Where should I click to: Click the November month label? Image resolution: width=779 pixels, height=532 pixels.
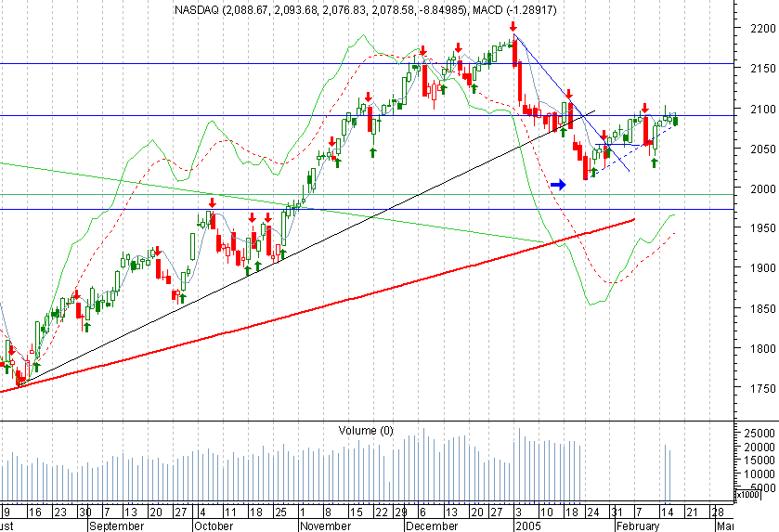click(x=325, y=526)
